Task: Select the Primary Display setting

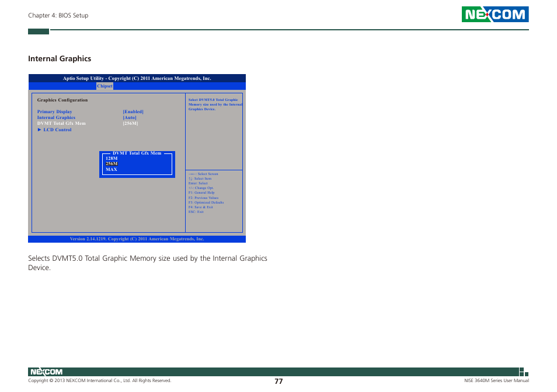Action: 55,112
